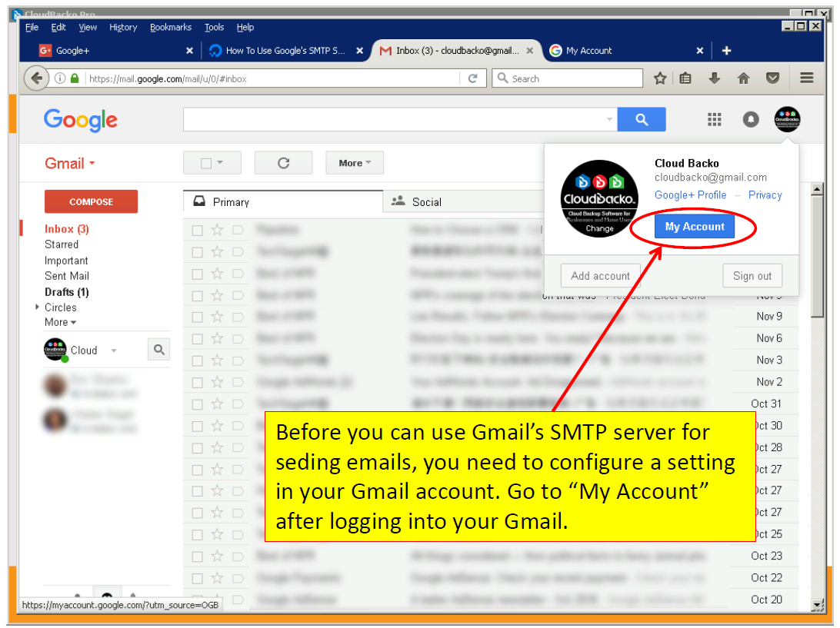The height and width of the screenshot is (628, 840).
Task: Star the email dated Nov 9
Action: click(x=217, y=317)
